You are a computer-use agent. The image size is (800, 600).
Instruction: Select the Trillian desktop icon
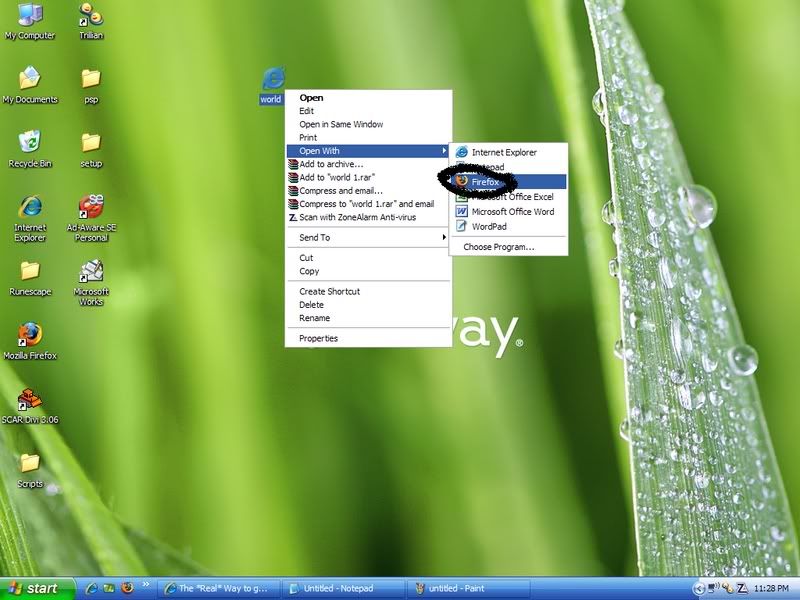[91, 16]
